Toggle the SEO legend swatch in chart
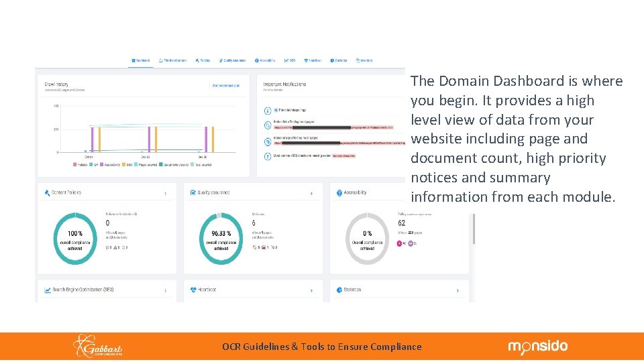The width and height of the screenshot is (644, 362). click(123, 165)
